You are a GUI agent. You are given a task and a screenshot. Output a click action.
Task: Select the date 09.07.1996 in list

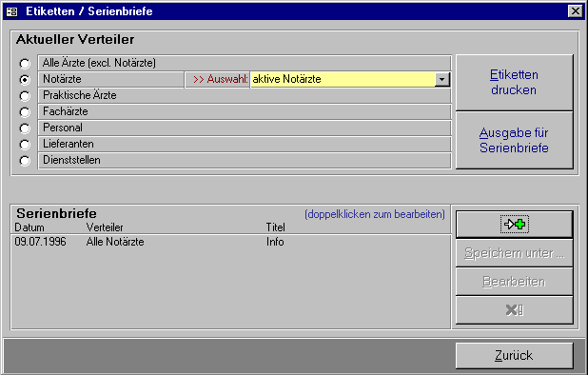point(41,242)
